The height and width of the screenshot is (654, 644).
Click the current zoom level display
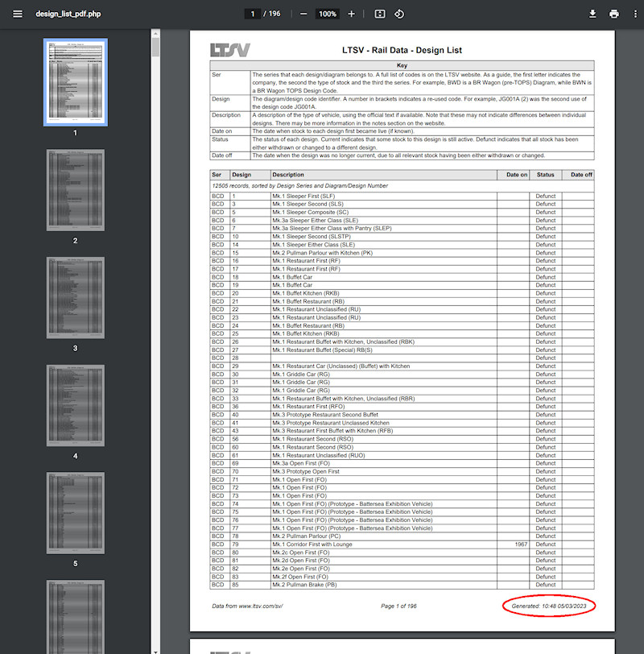coord(326,14)
